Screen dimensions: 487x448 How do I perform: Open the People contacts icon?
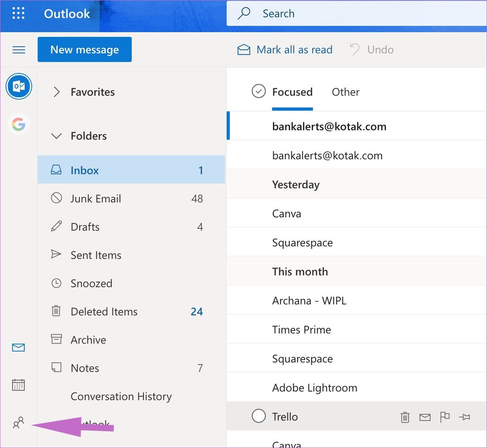18,423
